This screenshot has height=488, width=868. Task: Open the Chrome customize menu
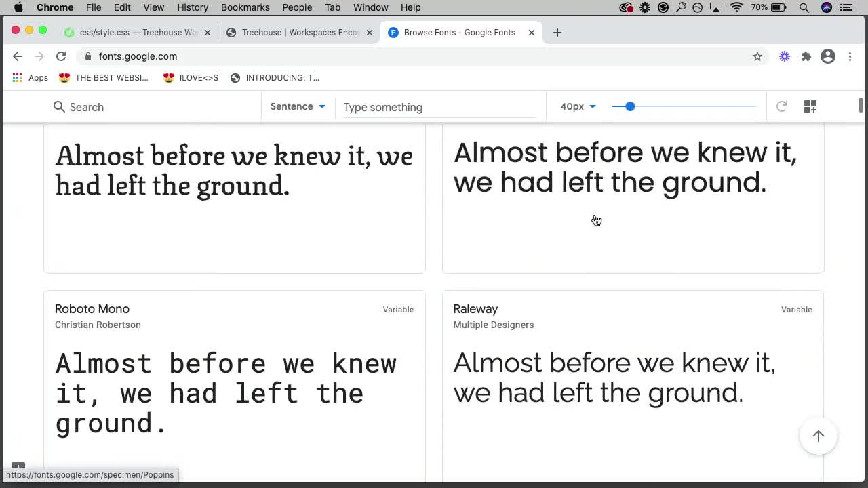(850, 56)
